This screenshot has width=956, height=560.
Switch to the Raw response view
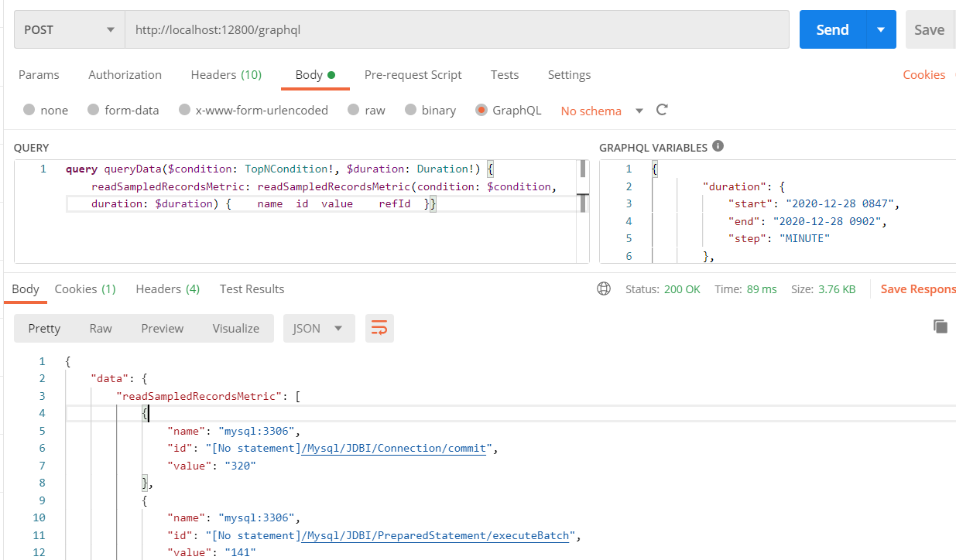101,328
